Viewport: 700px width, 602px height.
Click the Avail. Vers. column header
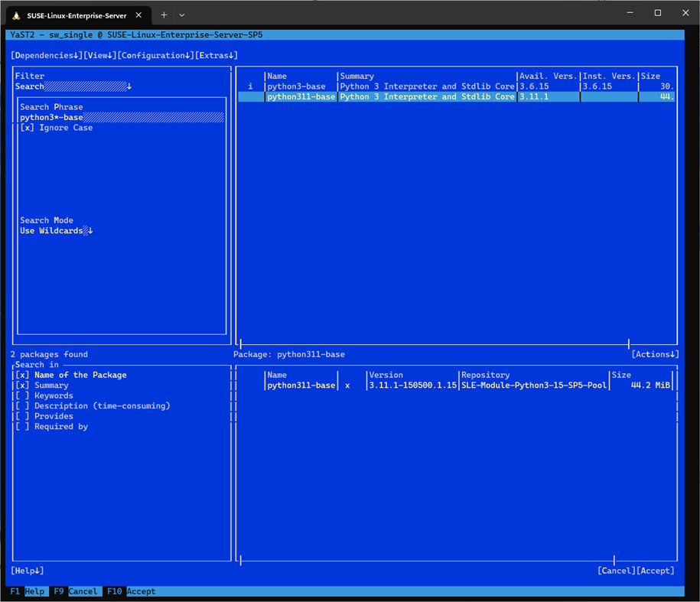(549, 76)
